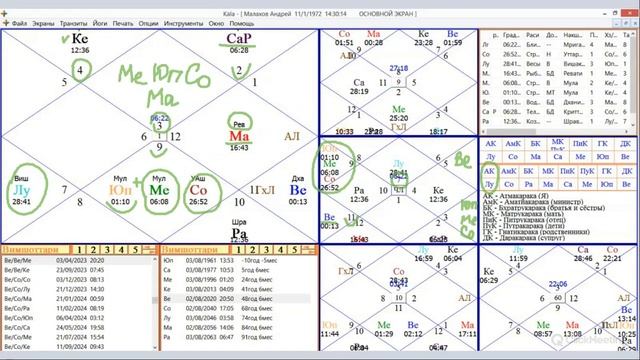Open the Транзиты menu
This screenshot has width=640, height=360.
tap(73, 24)
